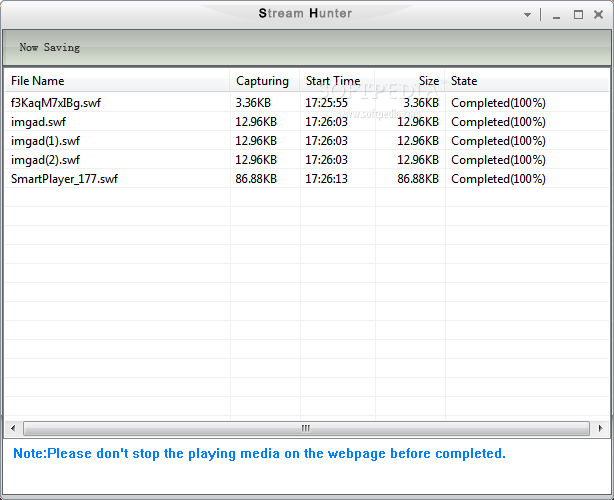Click the blue note about playing media
Screen dimensions: 614x500
(x=259, y=453)
